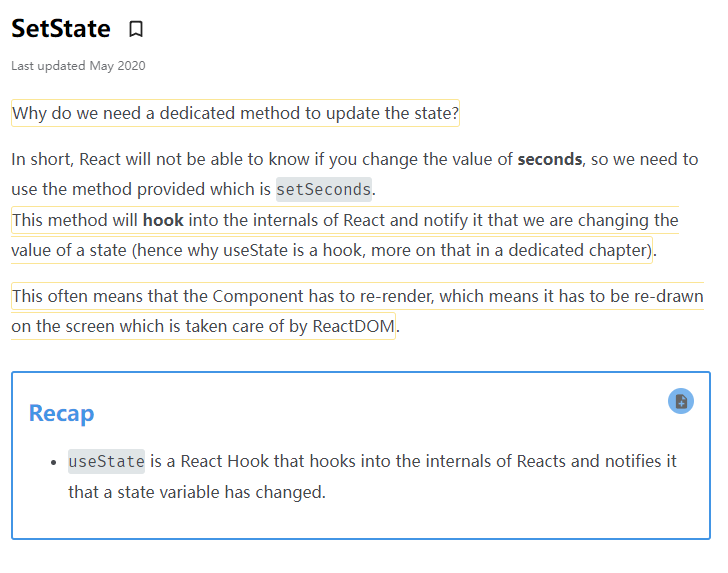728x573 pixels.
Task: Click the useState inline code in Recap
Action: pyautogui.click(x=106, y=461)
